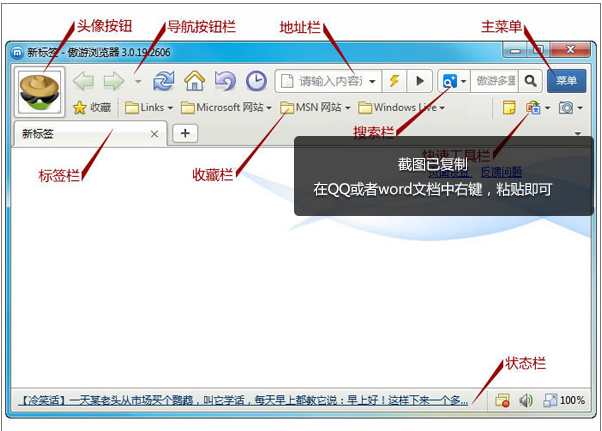Expand the screenshot tool dropdown arrow
The width and height of the screenshot is (602, 431).
[580, 108]
